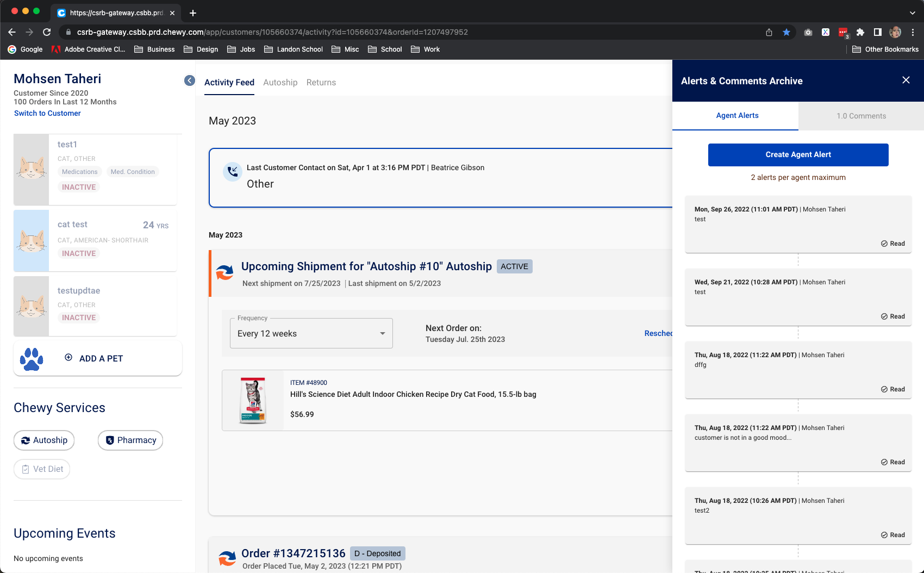Open a new browser tab with plus
924x573 pixels.
[193, 13]
